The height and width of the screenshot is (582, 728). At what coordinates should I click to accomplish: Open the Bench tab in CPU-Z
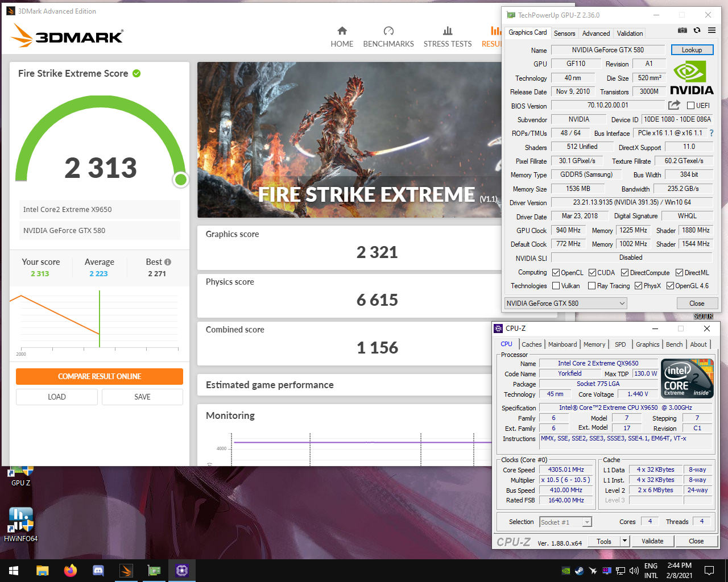pyautogui.click(x=674, y=344)
